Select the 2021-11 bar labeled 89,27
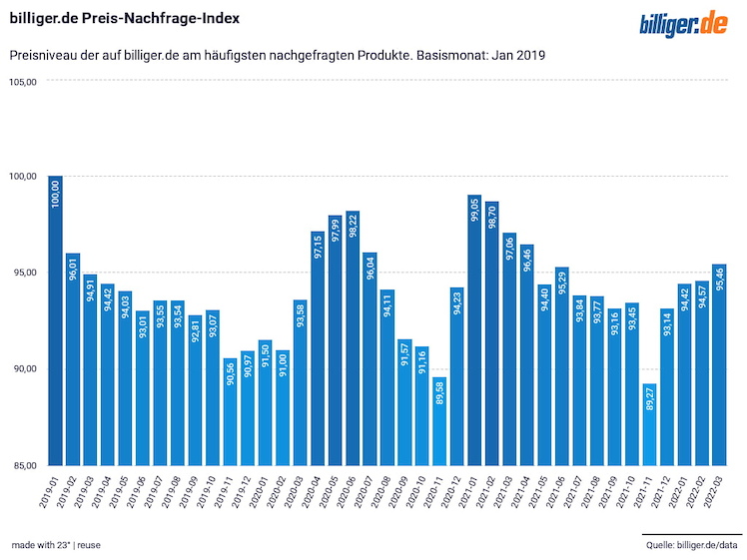 click(650, 424)
